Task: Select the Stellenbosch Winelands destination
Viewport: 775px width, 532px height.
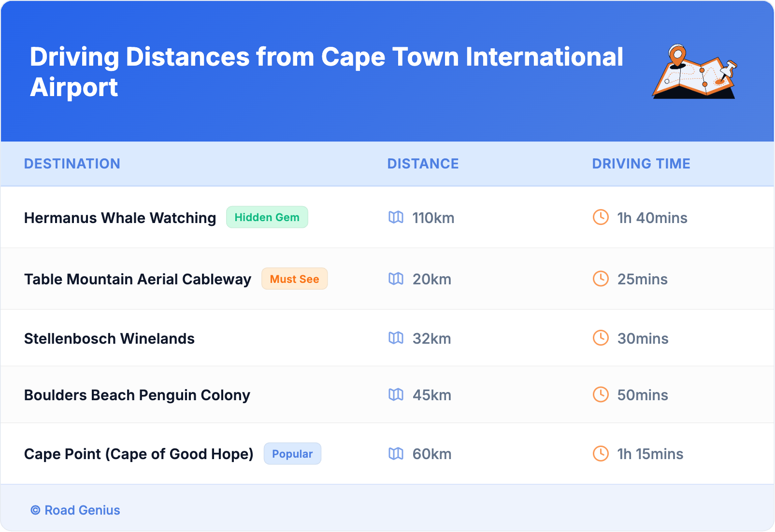Action: pyautogui.click(x=109, y=338)
